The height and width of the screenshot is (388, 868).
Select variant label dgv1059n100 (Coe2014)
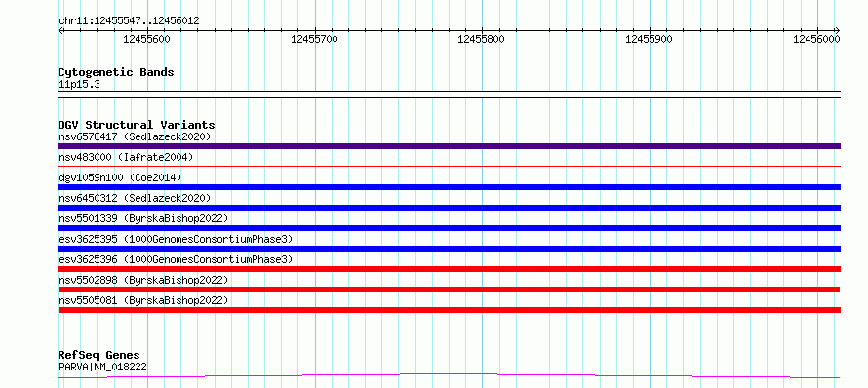[120, 177]
